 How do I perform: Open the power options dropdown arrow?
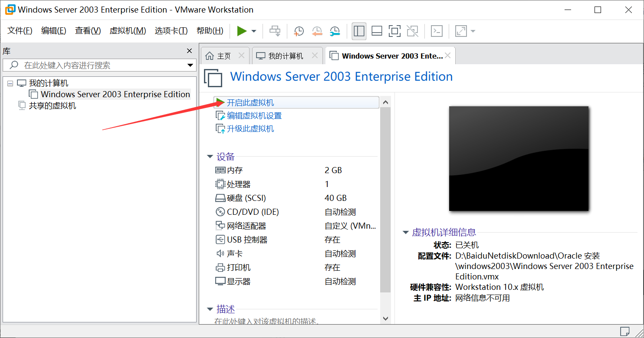click(254, 31)
